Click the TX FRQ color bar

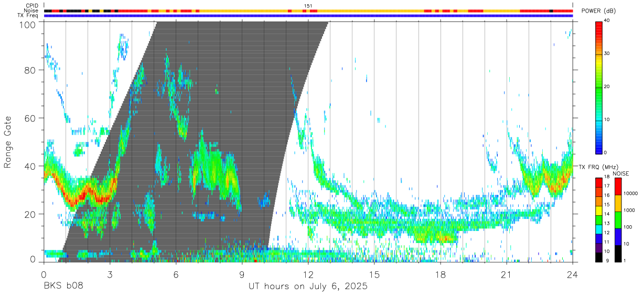599,219
